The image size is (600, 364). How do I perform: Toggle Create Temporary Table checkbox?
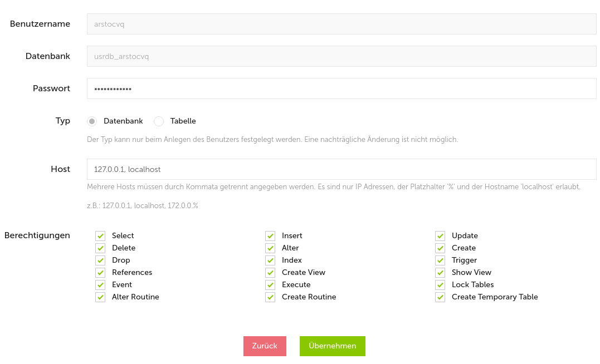click(440, 297)
